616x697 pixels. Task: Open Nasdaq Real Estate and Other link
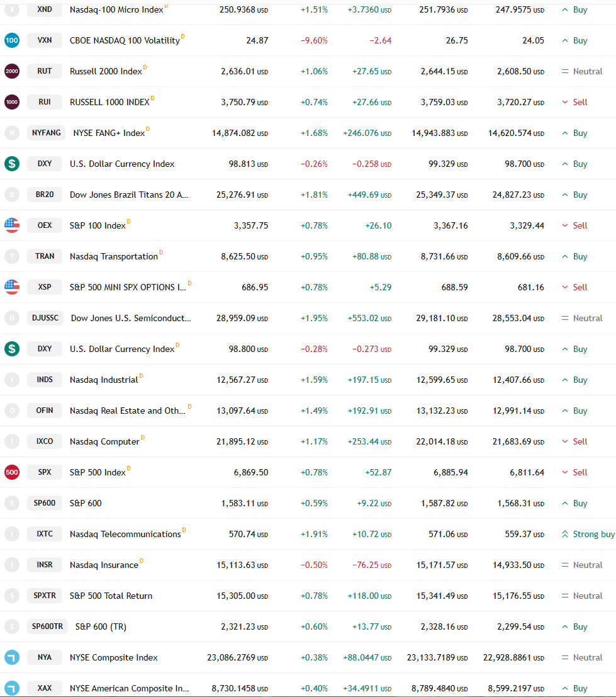(x=128, y=411)
